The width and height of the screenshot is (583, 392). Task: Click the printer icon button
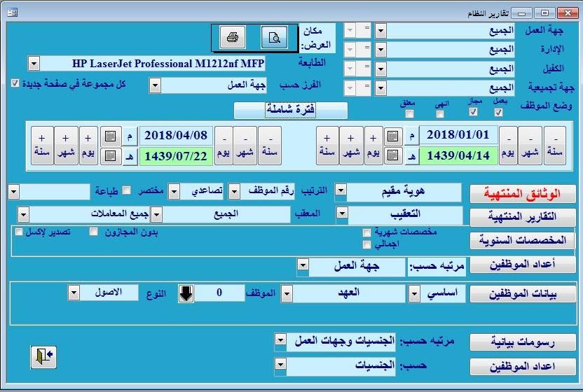click(x=233, y=37)
